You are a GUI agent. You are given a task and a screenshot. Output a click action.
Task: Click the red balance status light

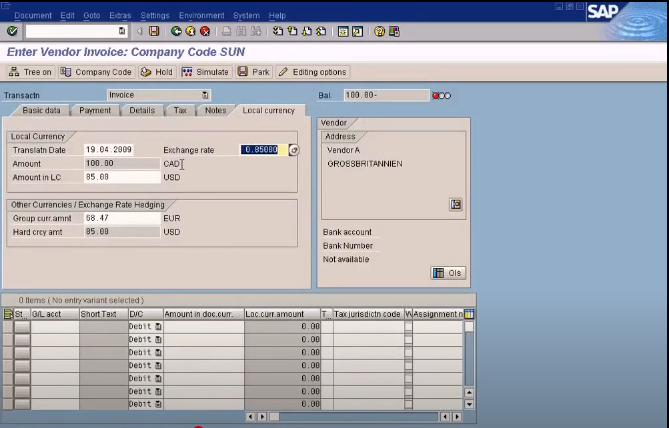tap(435, 96)
